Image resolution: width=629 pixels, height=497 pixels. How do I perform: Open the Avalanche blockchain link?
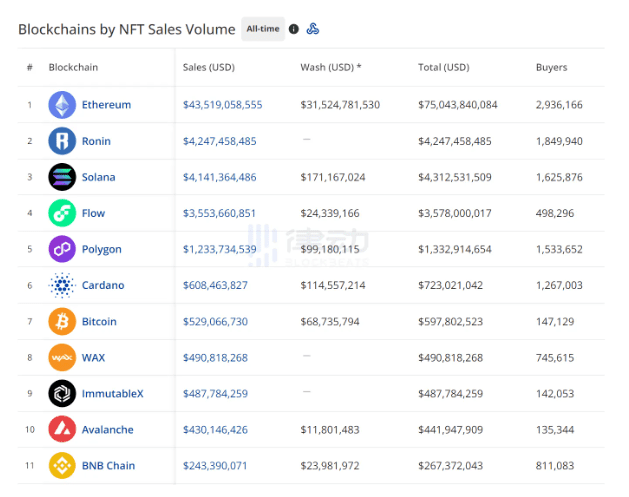(x=108, y=430)
